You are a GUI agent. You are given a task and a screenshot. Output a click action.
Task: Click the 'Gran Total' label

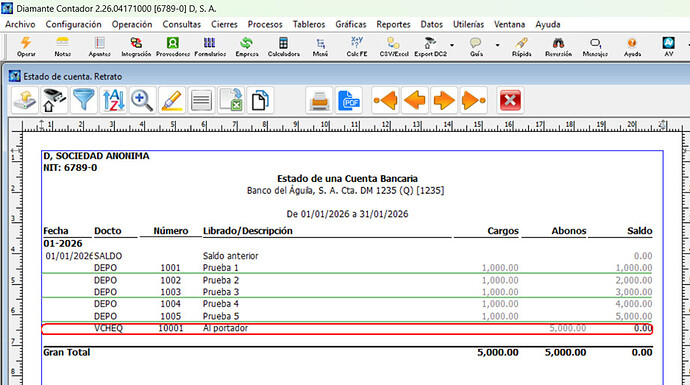(66, 352)
